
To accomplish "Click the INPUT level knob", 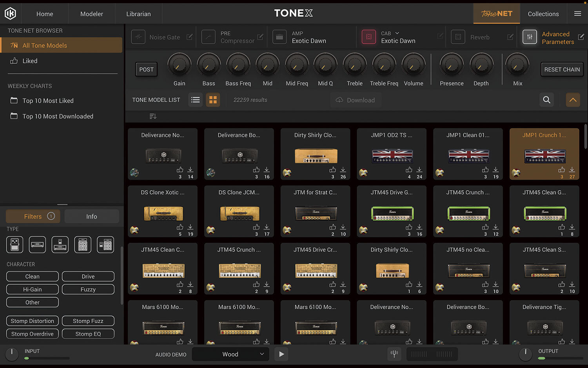I will pyautogui.click(x=12, y=354).
